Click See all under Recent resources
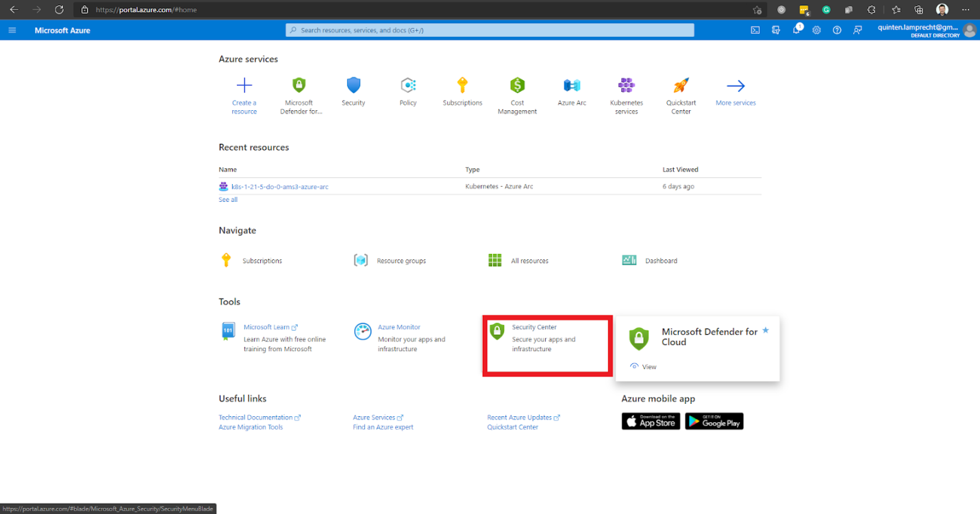The height and width of the screenshot is (514, 980). pyautogui.click(x=228, y=200)
